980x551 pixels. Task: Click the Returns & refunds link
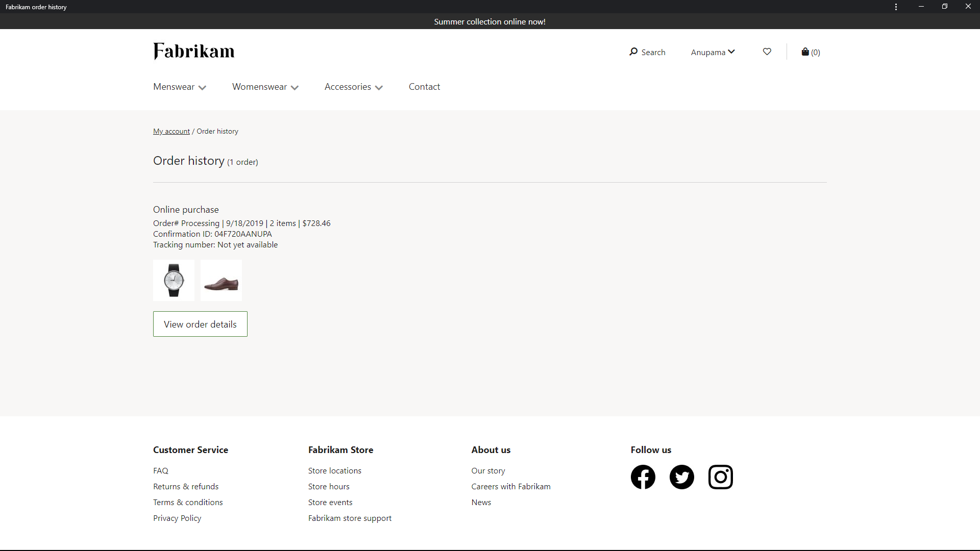[186, 486]
